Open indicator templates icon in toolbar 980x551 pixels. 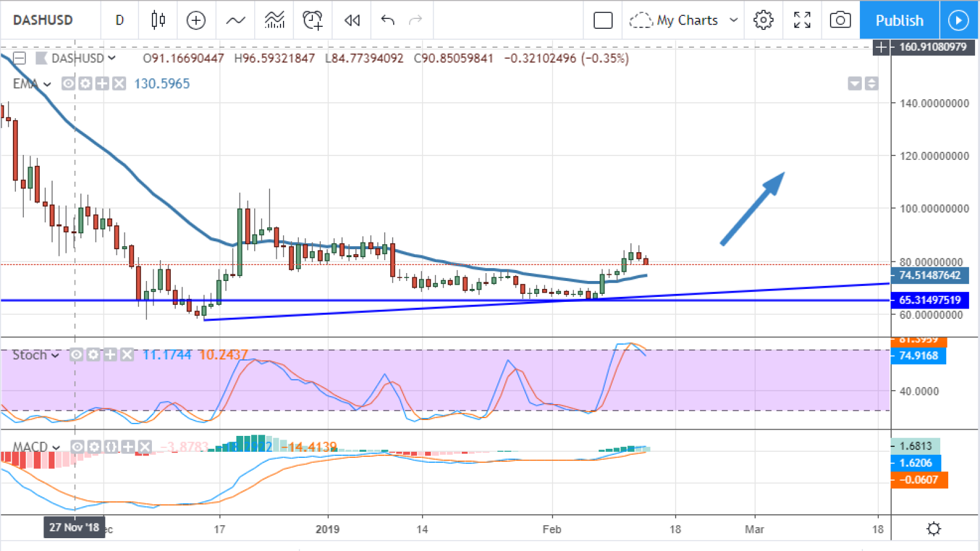pos(274,20)
